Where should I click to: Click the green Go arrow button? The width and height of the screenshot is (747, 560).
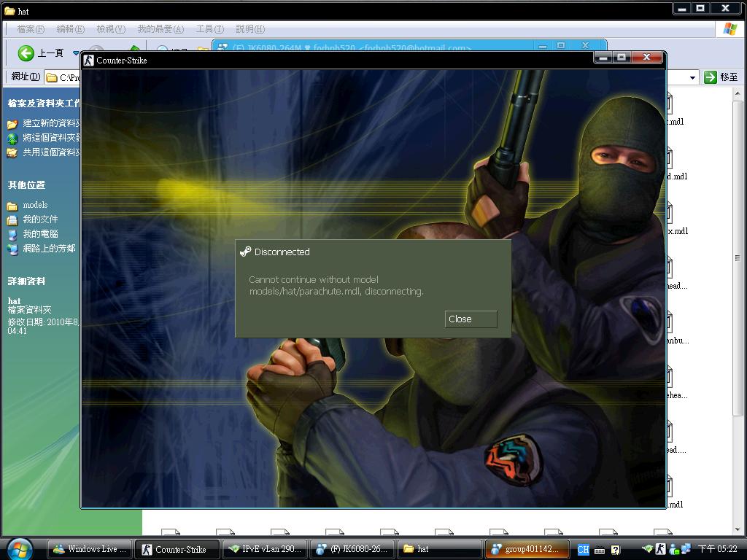(711, 77)
